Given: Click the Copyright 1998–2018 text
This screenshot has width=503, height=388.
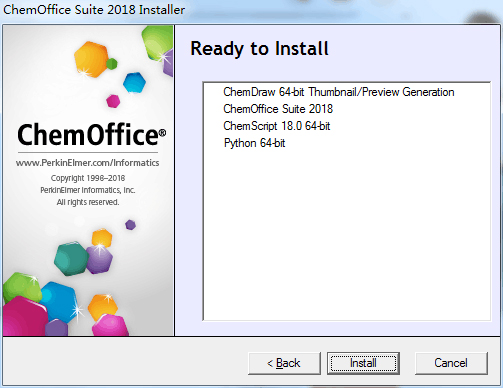Looking at the screenshot, I should 88,178.
